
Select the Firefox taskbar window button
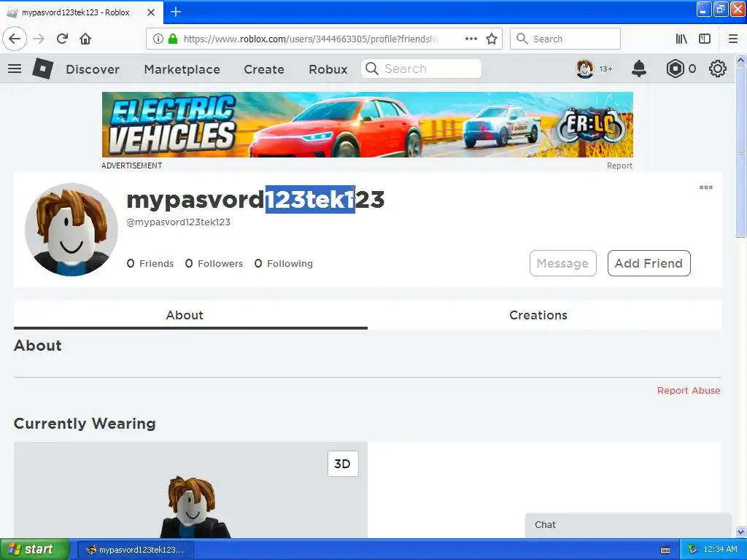[135, 550]
